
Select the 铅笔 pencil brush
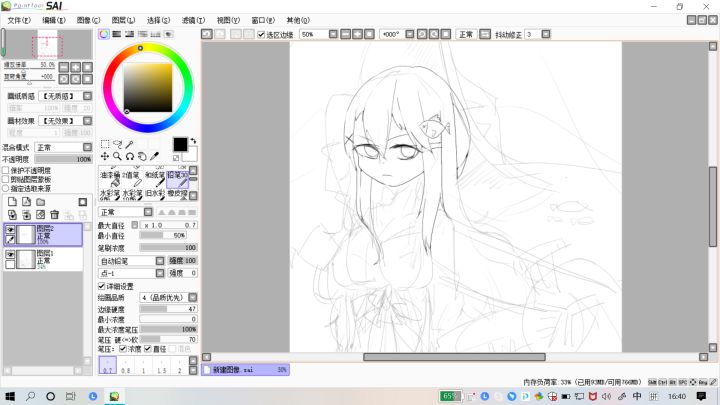pyautogui.click(x=178, y=178)
